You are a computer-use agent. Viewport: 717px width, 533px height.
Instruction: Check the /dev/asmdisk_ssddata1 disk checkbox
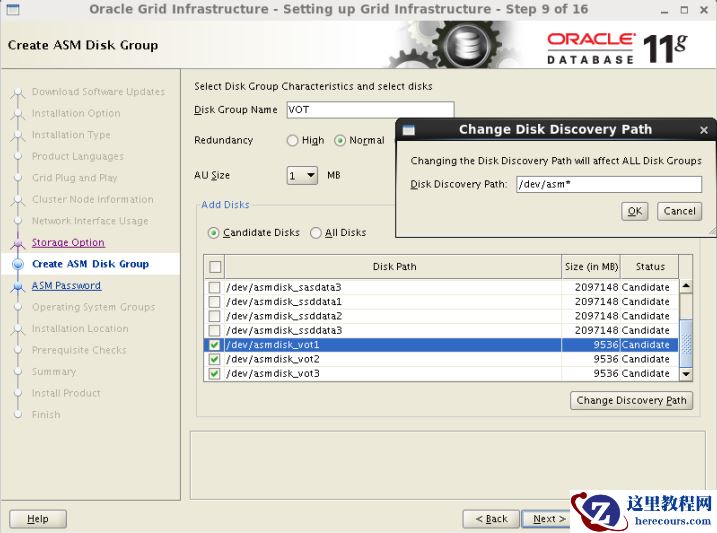[214, 302]
